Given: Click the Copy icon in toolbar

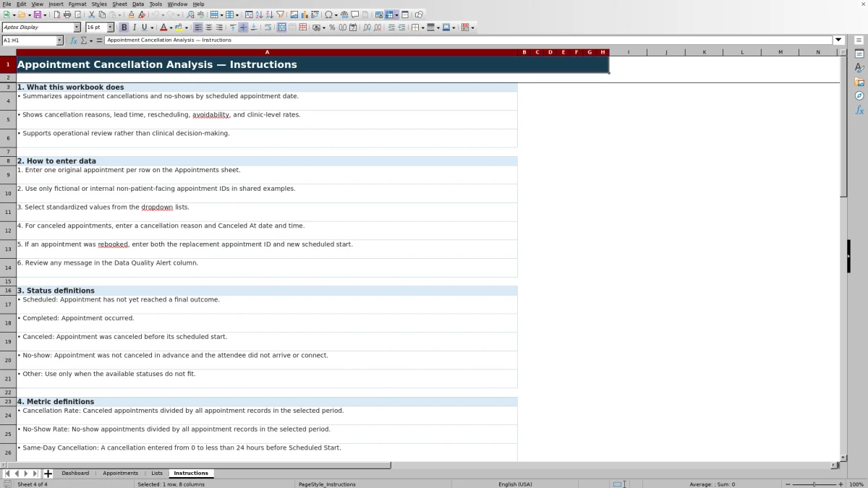Looking at the screenshot, I should [x=102, y=14].
